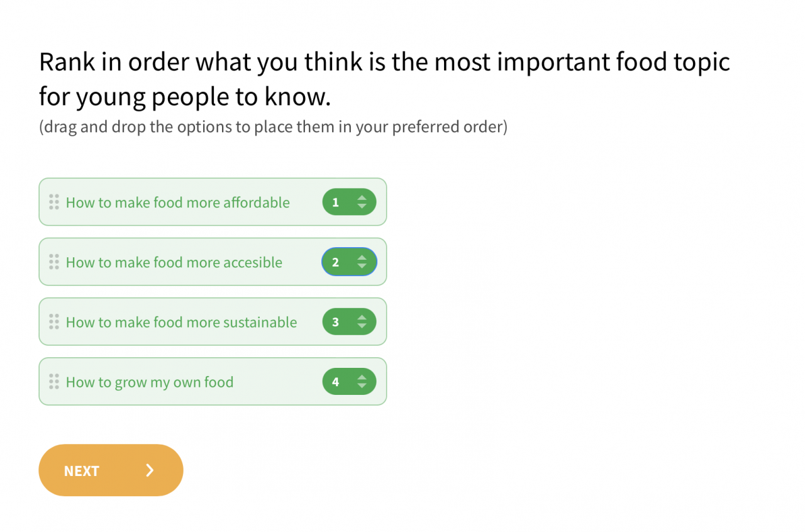Screen dimensions: 805x532
Task: Click the drag handle beside grow my own food
Action: pyautogui.click(x=54, y=381)
